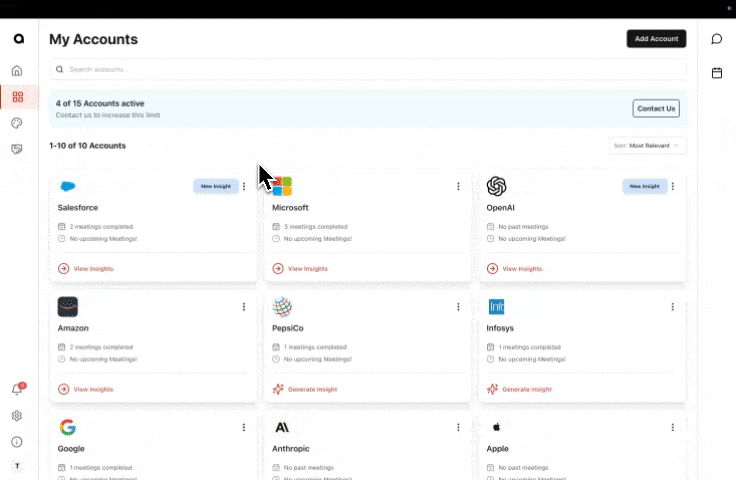Click the Amazon logo on its card
The width and height of the screenshot is (736, 480).
click(x=68, y=307)
